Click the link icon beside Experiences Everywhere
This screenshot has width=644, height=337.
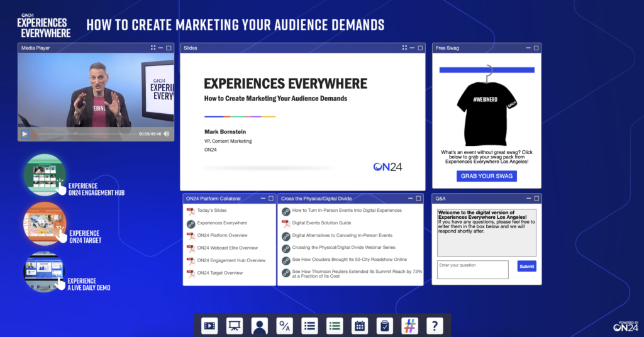(191, 224)
